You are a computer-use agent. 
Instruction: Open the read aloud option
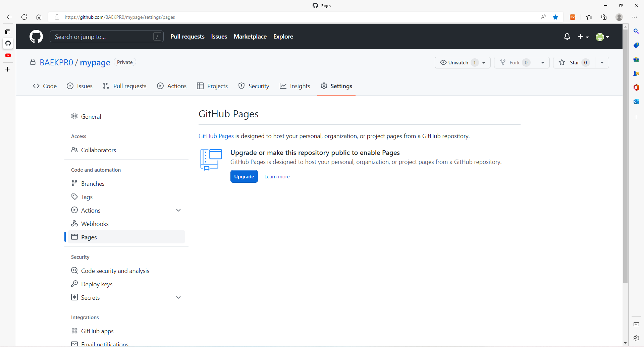(544, 17)
